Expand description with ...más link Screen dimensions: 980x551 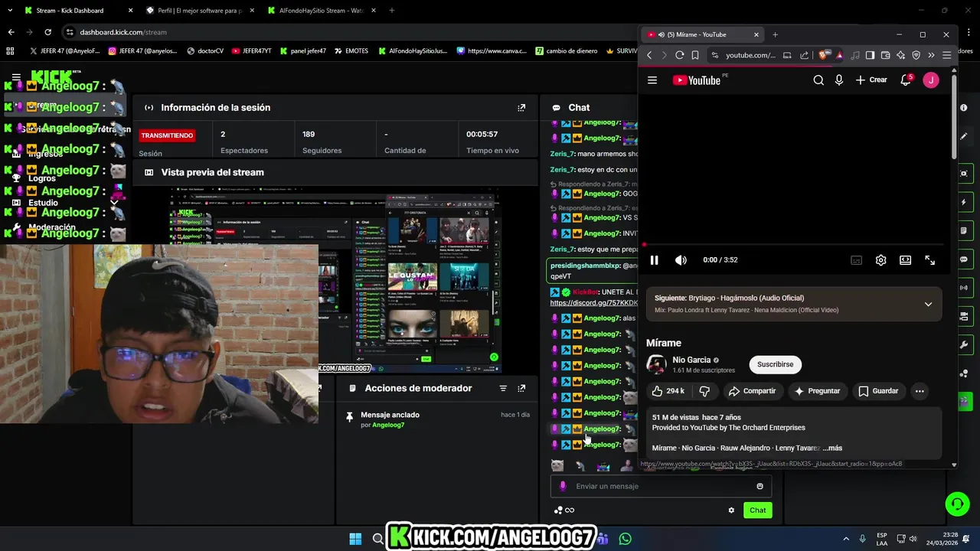coord(832,448)
